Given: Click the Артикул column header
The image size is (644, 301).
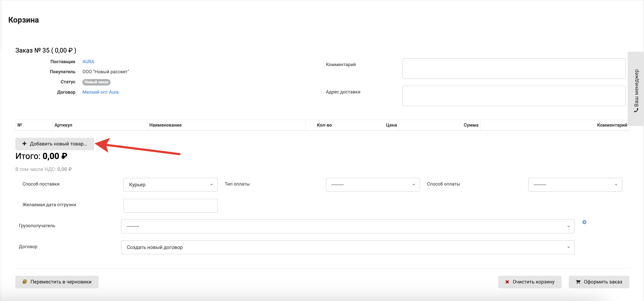Looking at the screenshot, I should pos(63,125).
